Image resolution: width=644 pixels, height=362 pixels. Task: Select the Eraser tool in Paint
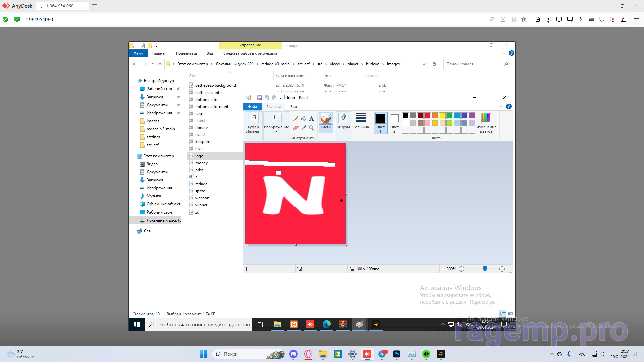296,128
